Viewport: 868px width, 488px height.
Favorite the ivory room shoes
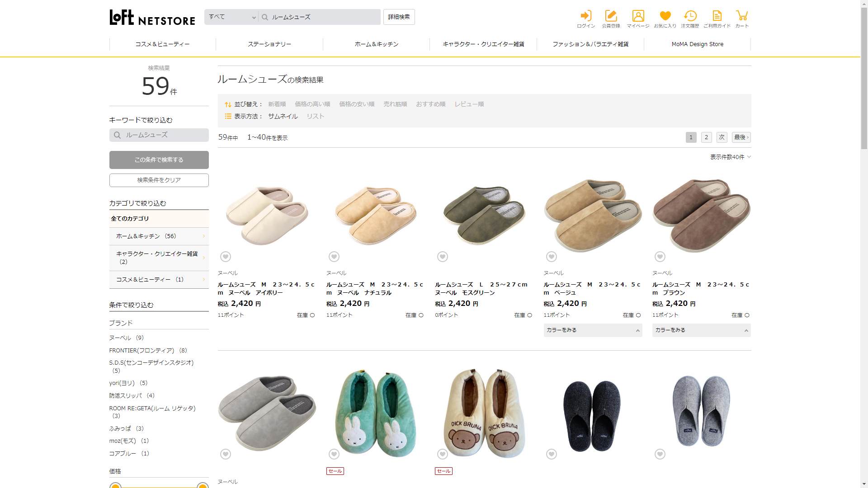point(226,257)
